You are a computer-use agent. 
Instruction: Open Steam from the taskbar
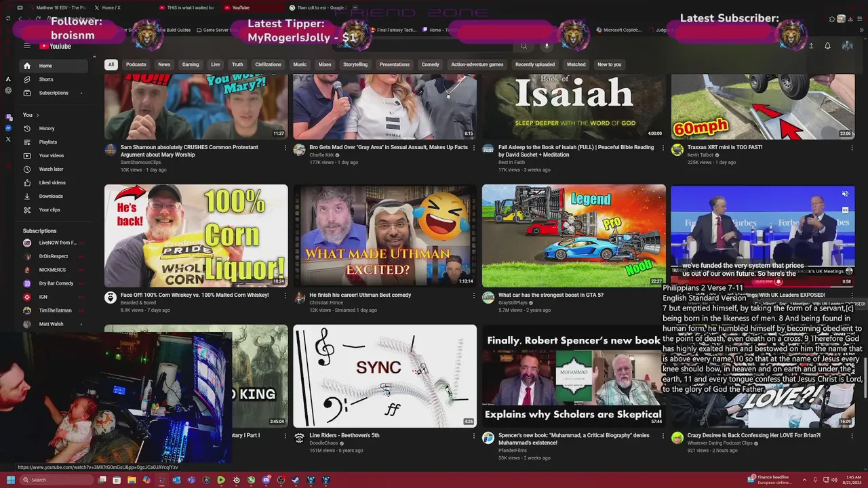click(296, 480)
